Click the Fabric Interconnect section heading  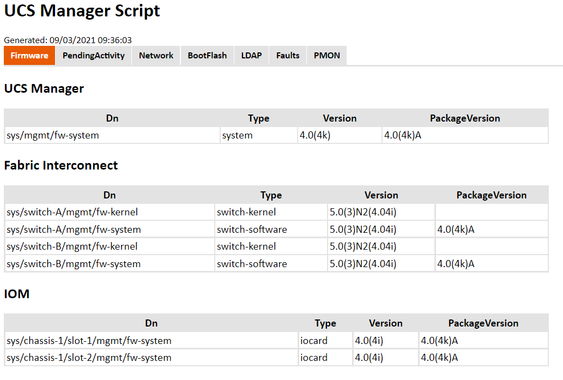point(61,165)
